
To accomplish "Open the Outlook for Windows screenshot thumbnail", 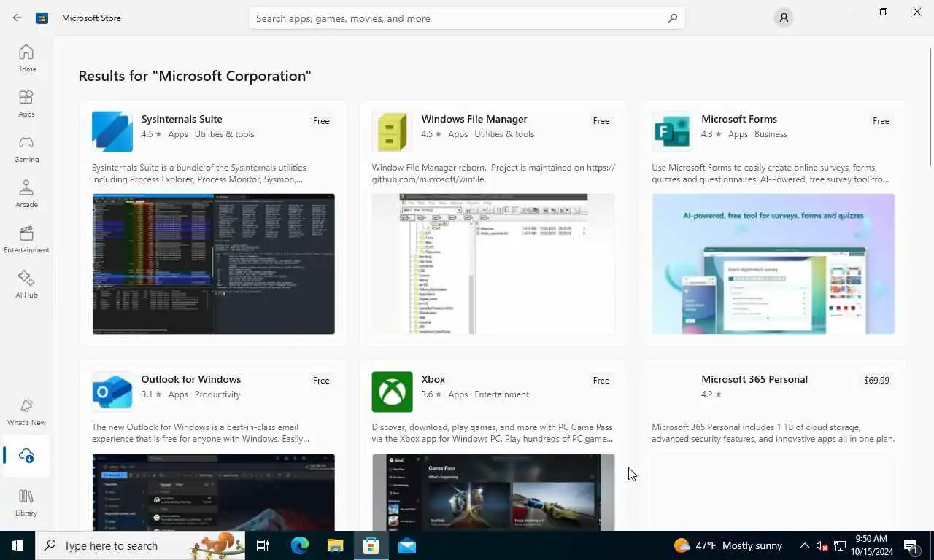I will (213, 492).
